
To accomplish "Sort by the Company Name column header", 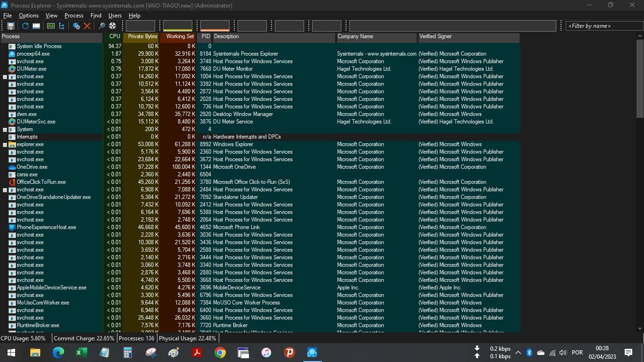I will (x=377, y=37).
